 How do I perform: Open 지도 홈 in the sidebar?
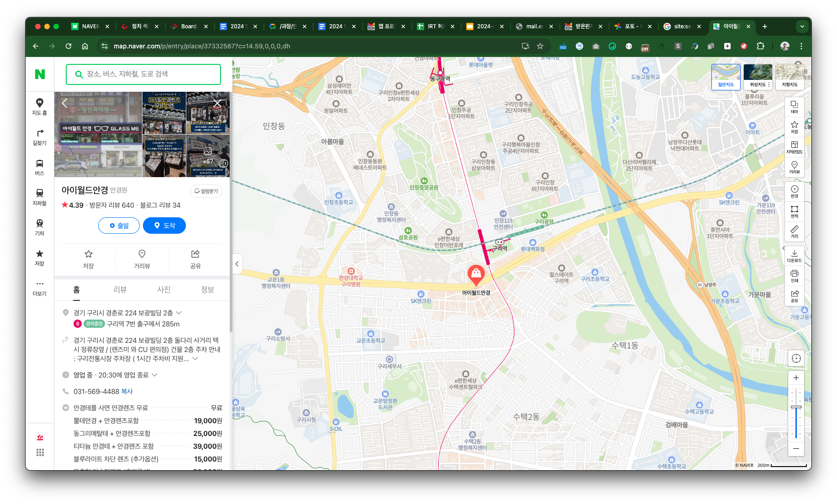40,107
